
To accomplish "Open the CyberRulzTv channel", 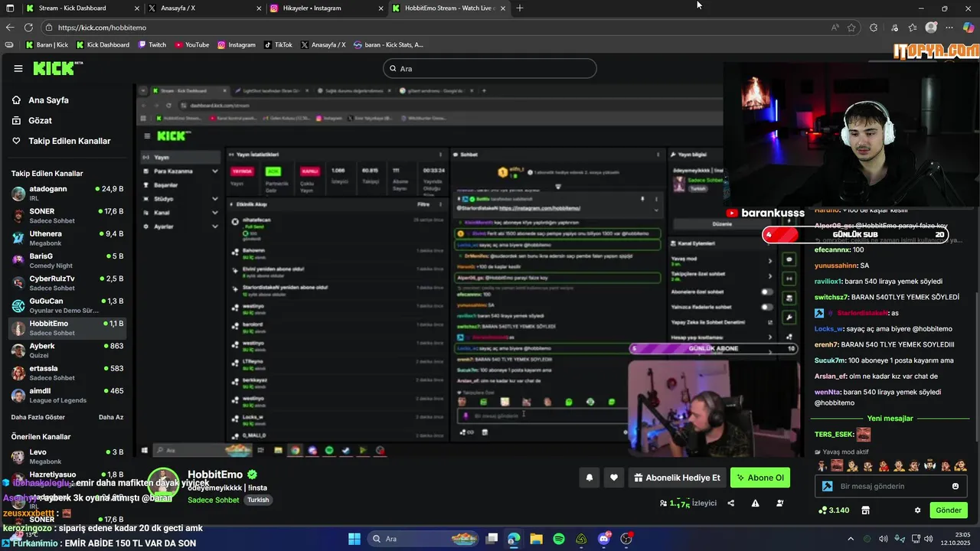I will [x=67, y=283].
